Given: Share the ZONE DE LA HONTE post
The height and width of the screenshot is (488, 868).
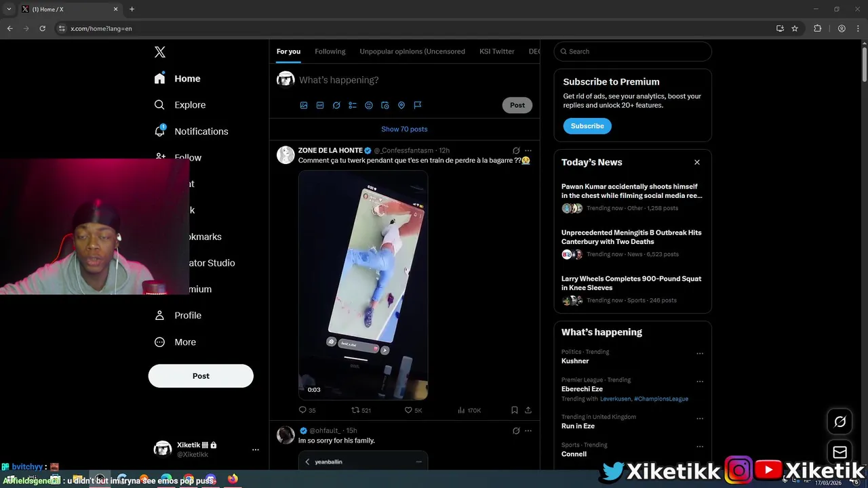Looking at the screenshot, I should coord(528,410).
